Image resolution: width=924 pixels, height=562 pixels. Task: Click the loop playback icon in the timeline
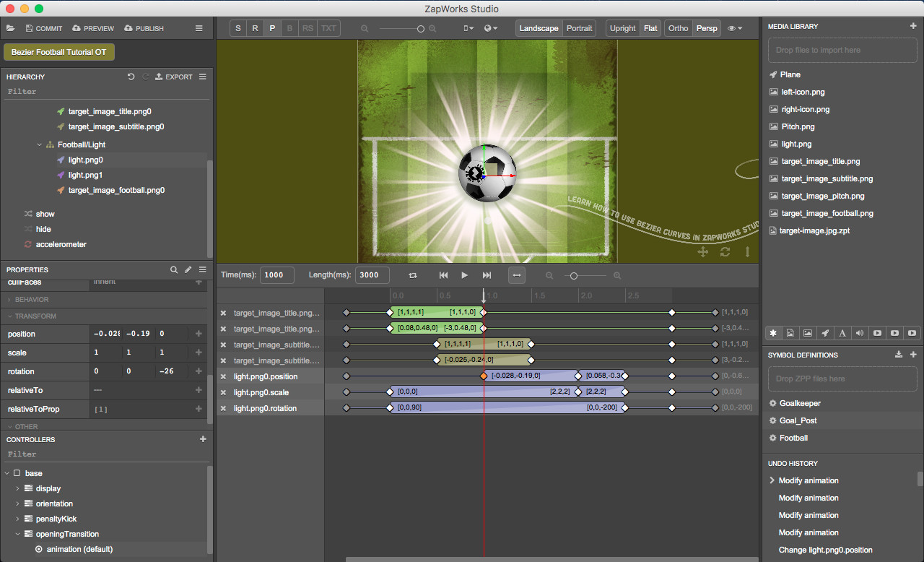(413, 275)
